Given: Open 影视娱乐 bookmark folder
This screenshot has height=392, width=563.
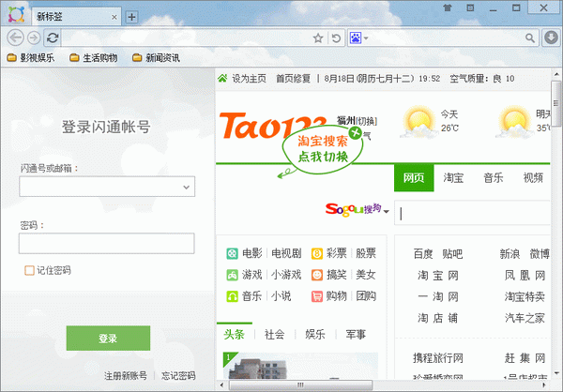Looking at the screenshot, I should (31, 57).
